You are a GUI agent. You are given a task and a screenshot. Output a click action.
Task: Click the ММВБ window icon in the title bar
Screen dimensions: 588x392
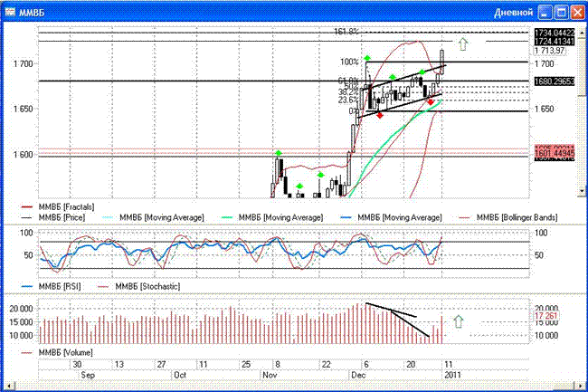pyautogui.click(x=10, y=12)
